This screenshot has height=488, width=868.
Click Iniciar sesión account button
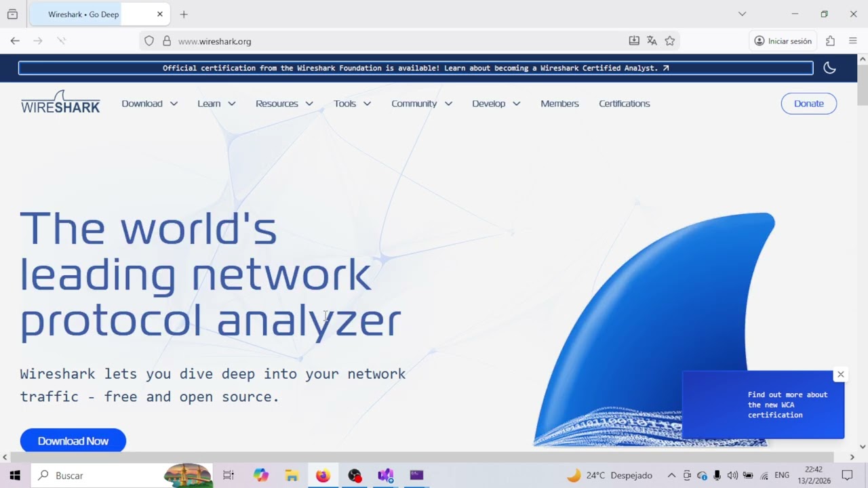coord(783,41)
